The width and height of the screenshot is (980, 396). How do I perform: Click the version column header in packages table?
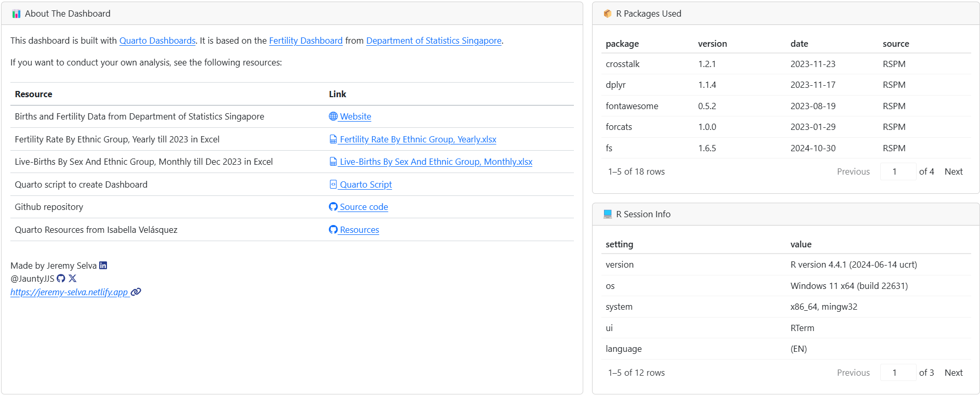712,44
